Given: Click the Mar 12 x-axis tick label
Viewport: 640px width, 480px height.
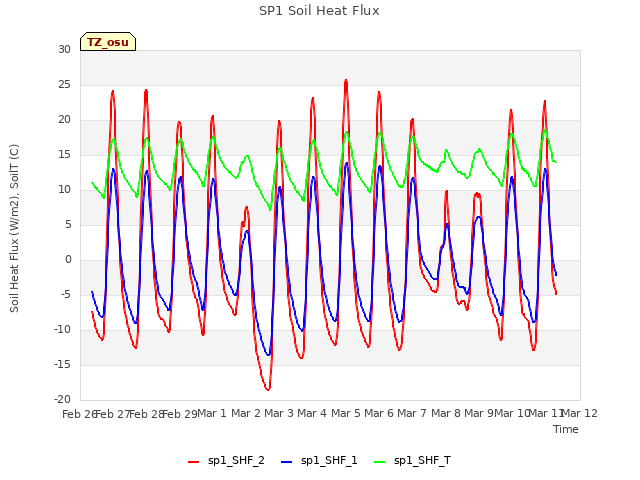Looking at the screenshot, I should point(579,413).
